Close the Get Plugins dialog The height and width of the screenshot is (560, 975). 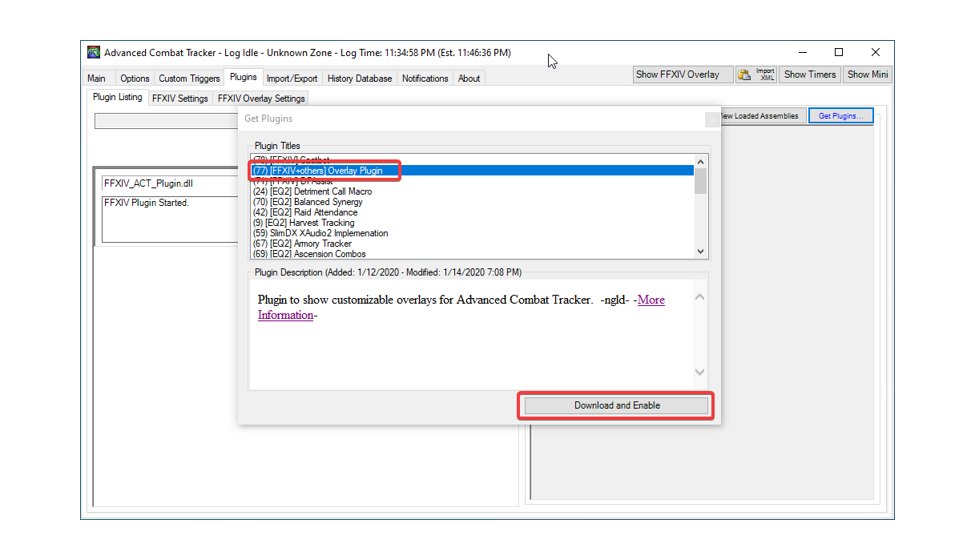[711, 119]
